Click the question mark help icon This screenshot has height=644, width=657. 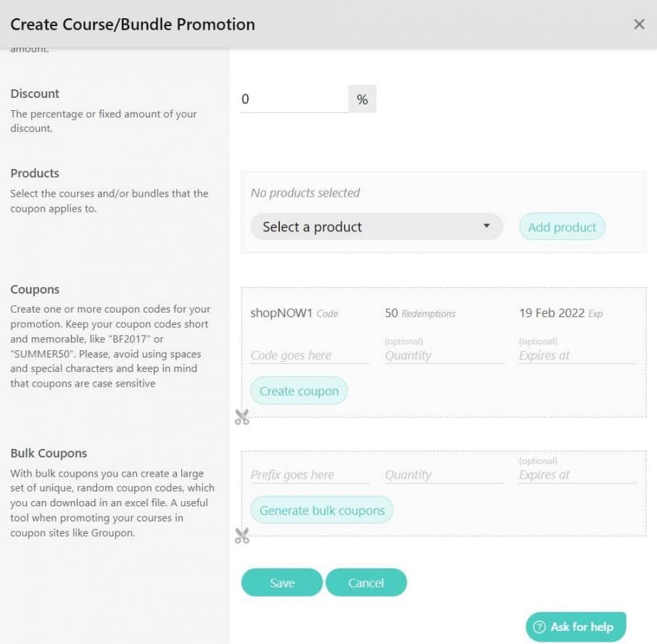pos(539,627)
